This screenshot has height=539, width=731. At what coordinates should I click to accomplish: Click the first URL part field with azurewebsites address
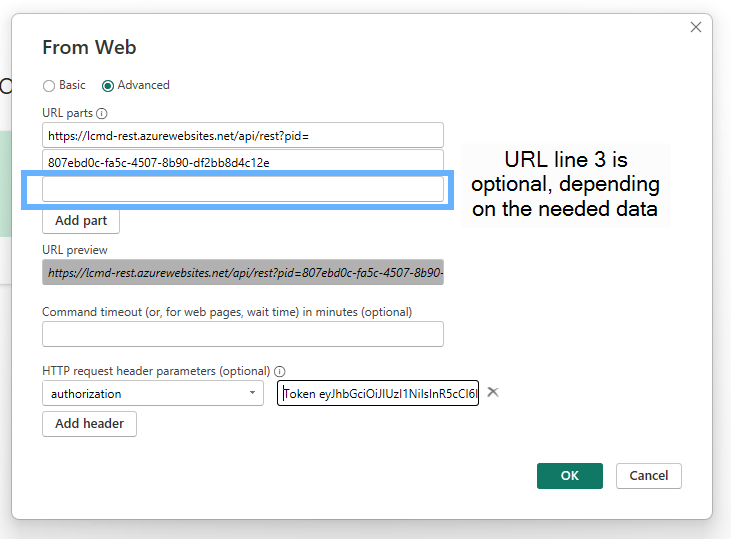(x=243, y=135)
